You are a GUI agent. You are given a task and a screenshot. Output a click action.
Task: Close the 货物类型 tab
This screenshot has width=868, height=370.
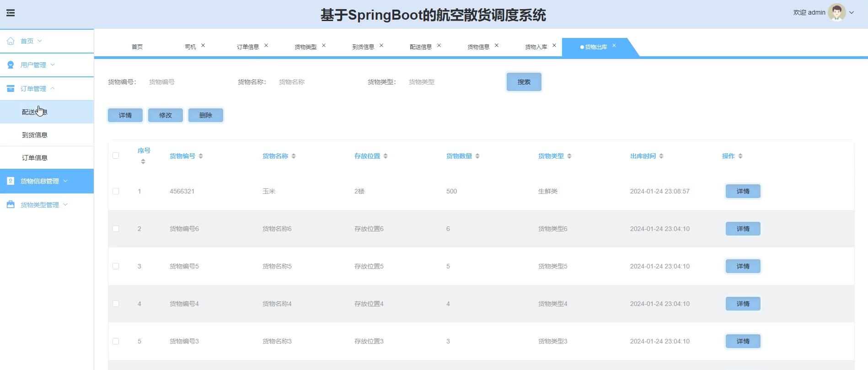pos(324,45)
